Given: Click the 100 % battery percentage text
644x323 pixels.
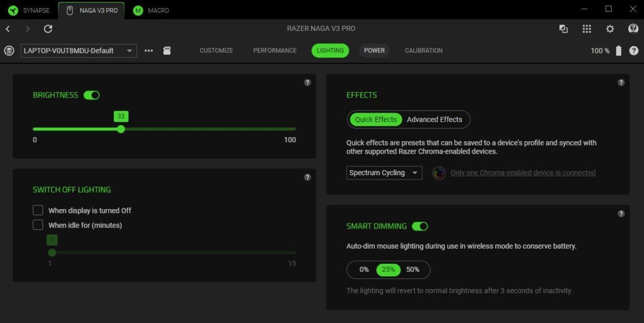Looking at the screenshot, I should [600, 50].
